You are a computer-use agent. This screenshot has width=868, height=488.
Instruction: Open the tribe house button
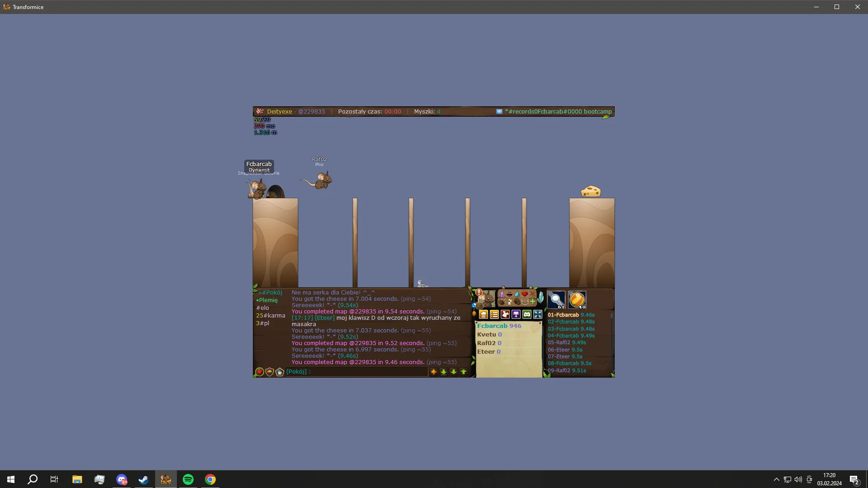click(x=484, y=314)
